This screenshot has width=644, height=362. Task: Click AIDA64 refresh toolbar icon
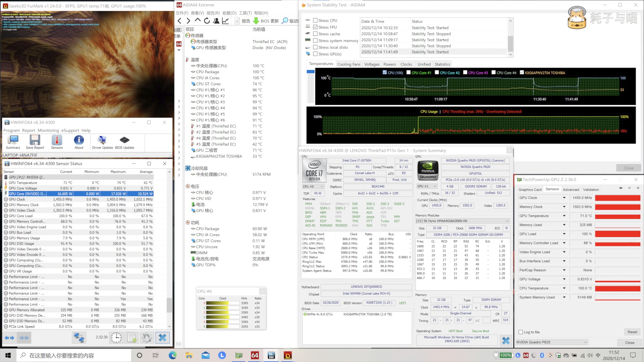(x=207, y=21)
